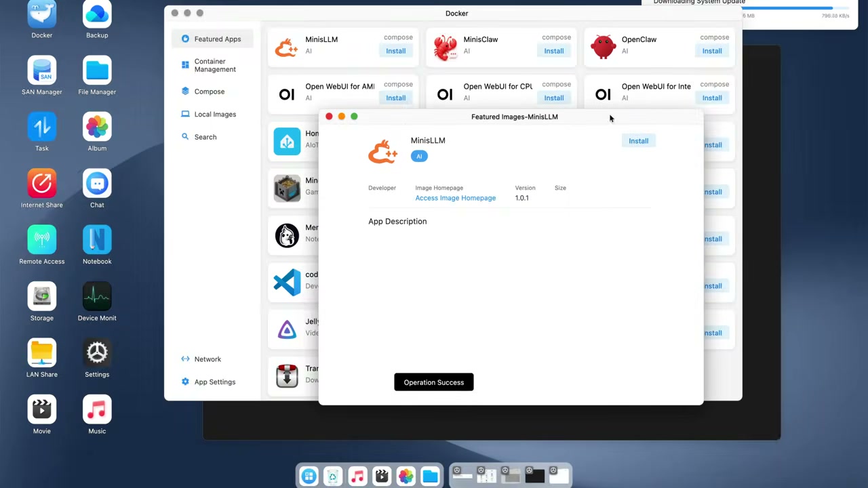Switch to the last white window thumbnail
868x488 pixels.
click(x=559, y=475)
